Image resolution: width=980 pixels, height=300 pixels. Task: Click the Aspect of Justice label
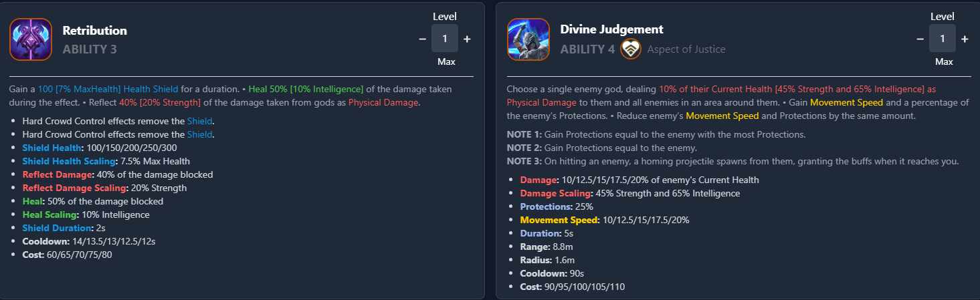(686, 49)
